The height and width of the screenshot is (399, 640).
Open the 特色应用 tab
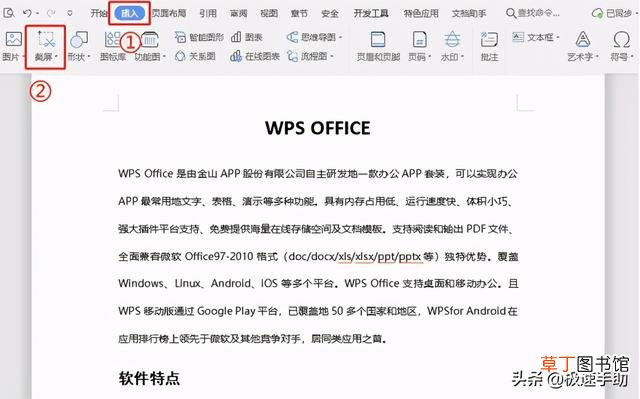click(421, 13)
